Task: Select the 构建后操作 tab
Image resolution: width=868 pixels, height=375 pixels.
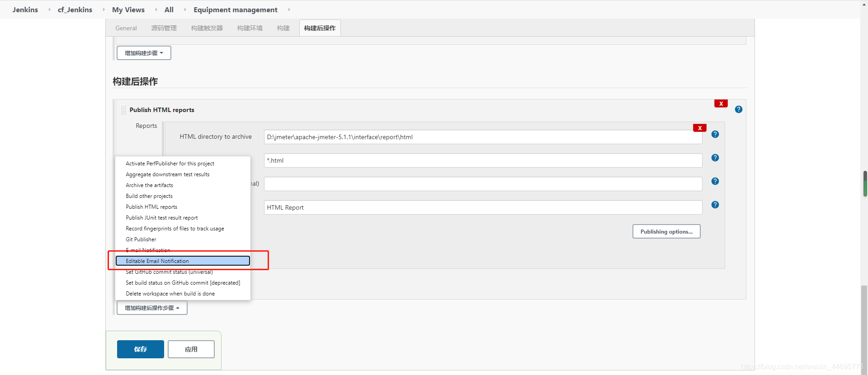Action: (x=320, y=28)
